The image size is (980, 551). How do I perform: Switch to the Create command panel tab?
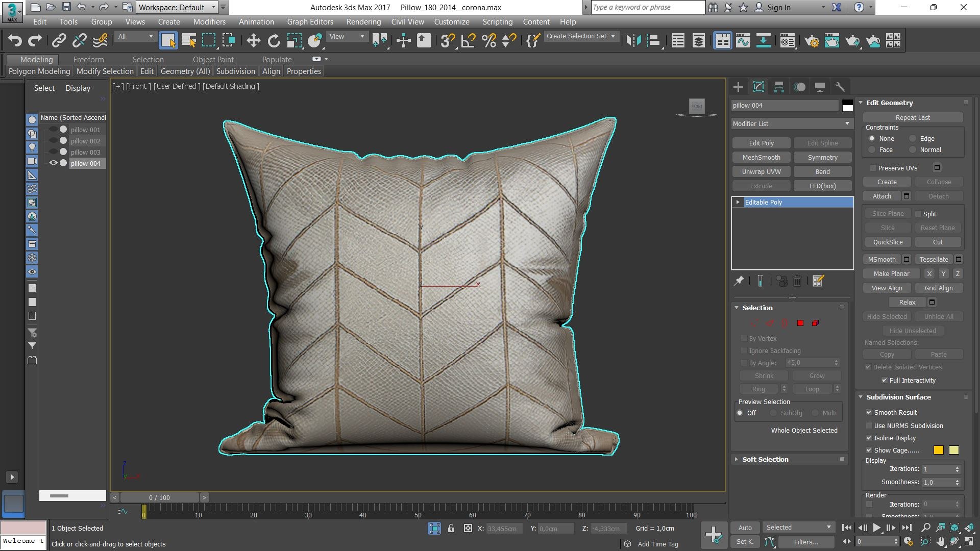point(738,87)
